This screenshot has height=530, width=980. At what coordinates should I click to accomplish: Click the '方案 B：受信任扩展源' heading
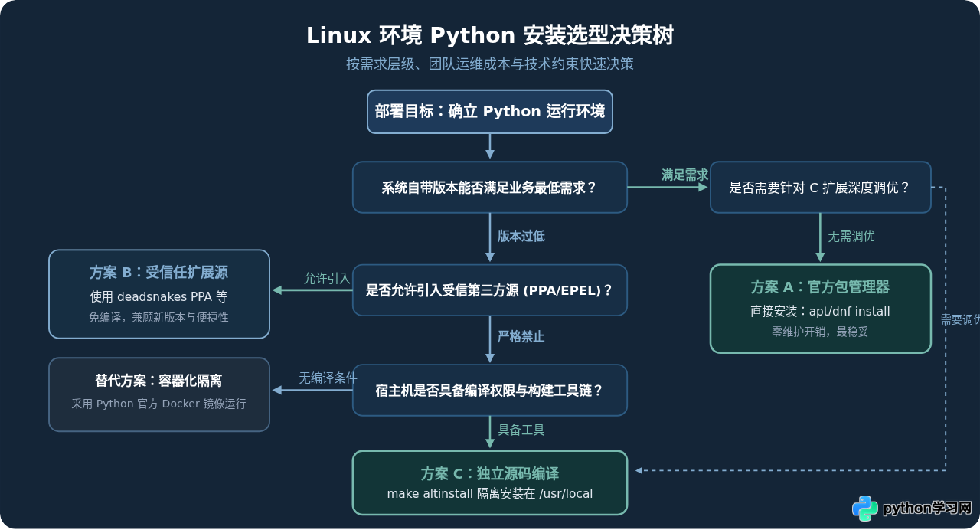coord(159,273)
